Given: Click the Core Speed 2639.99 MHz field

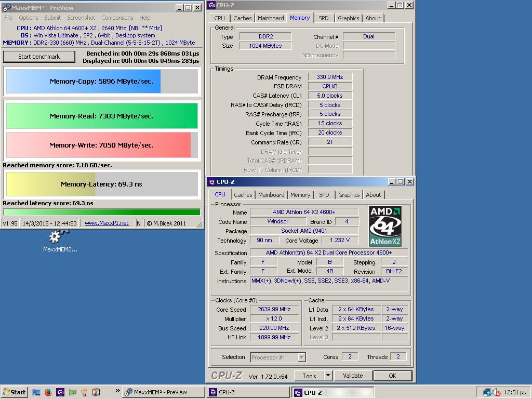Looking at the screenshot, I should [x=274, y=309].
